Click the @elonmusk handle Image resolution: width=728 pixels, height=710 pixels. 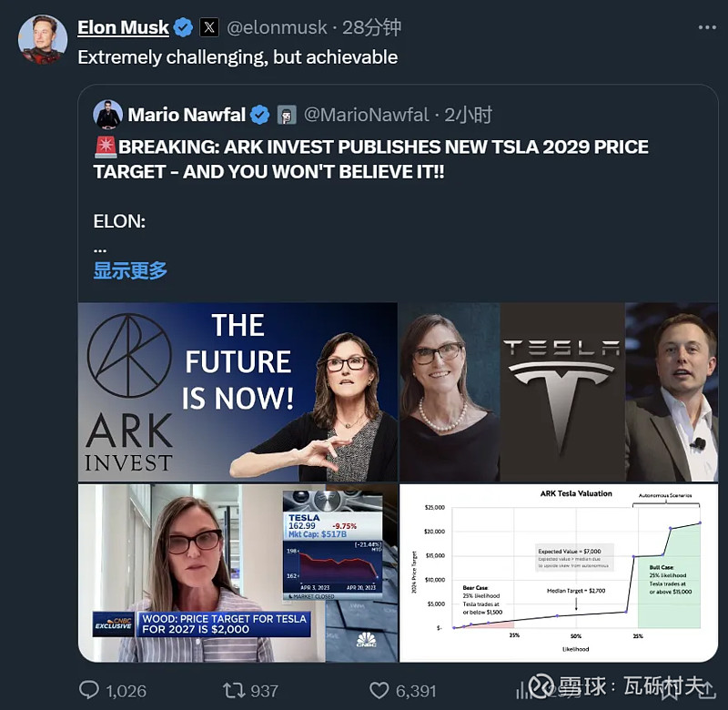point(278,28)
